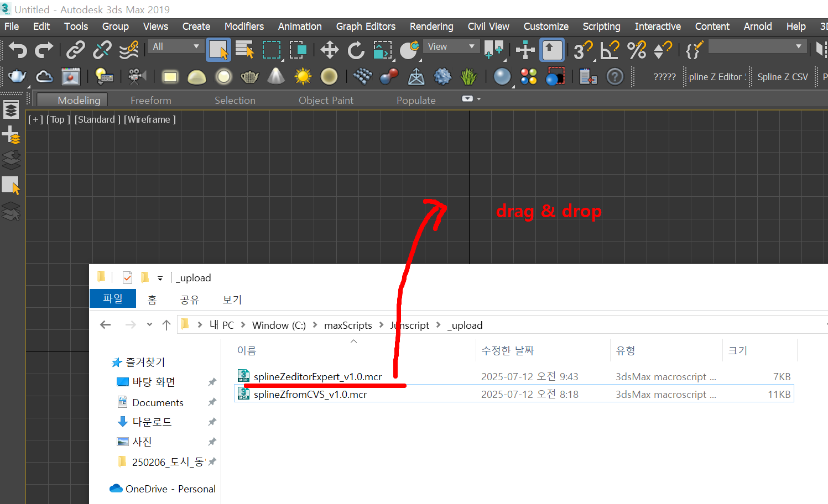Click the Spline Z CSV toolbar button
Image resolution: width=828 pixels, height=504 pixels.
783,77
